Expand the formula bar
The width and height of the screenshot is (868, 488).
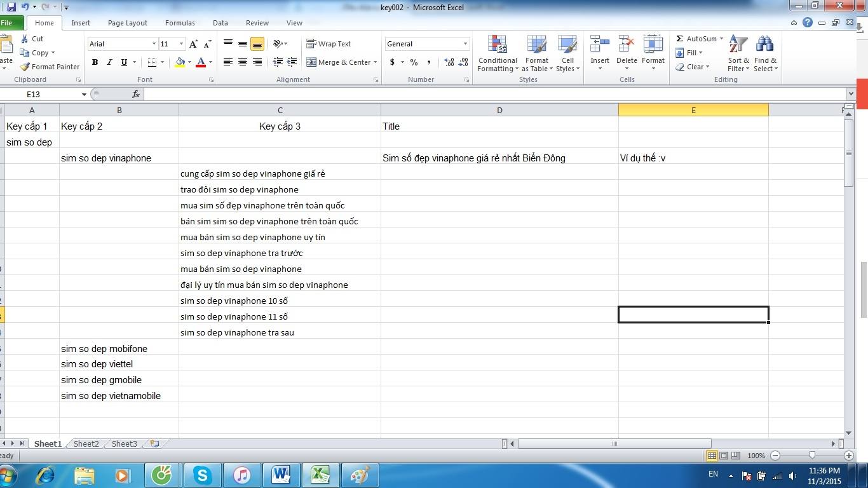coord(851,94)
